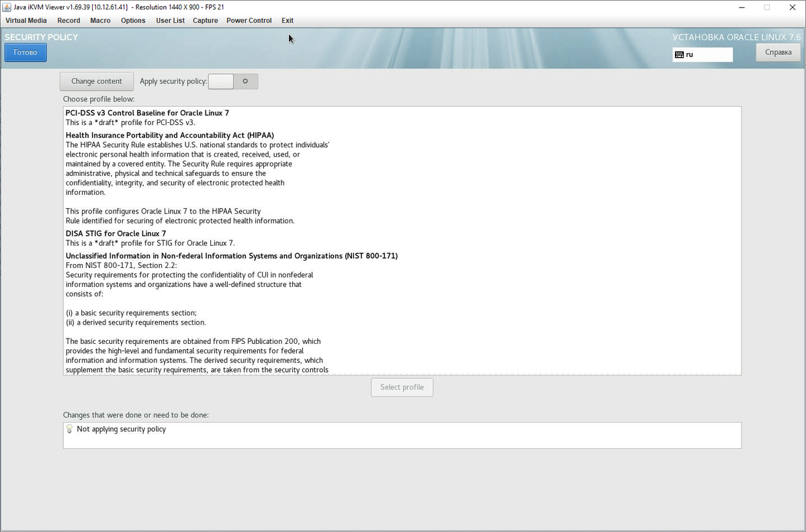Click the SECURITY POLICY heading
806x532 pixels.
pyautogui.click(x=42, y=37)
